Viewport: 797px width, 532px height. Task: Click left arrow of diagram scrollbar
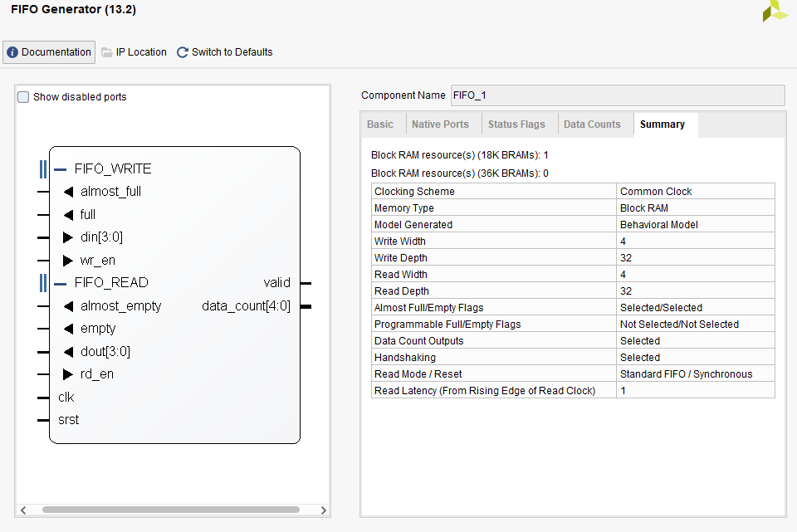(23, 510)
